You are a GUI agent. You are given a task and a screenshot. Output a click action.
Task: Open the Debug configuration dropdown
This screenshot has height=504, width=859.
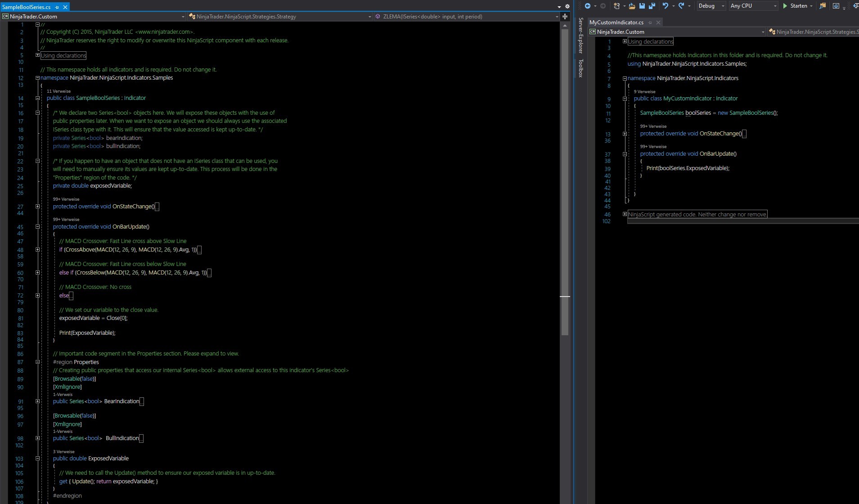coord(711,6)
